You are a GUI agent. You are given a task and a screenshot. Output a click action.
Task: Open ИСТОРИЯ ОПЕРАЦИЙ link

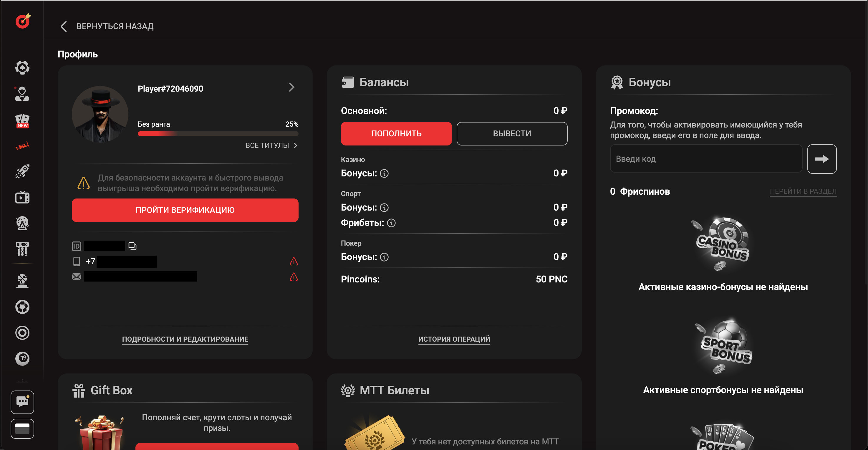454,339
